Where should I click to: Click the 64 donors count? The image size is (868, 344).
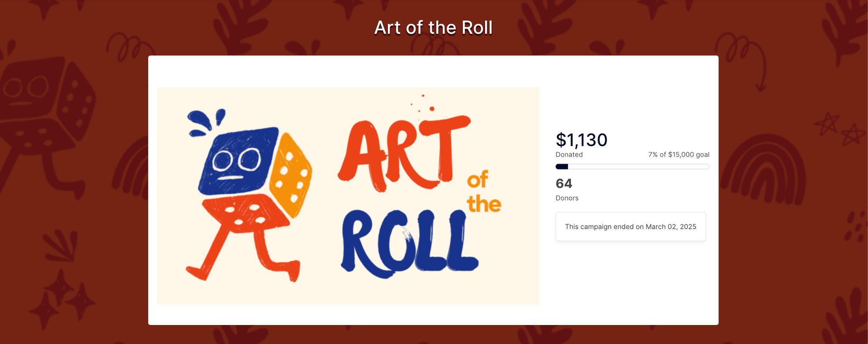[564, 184]
